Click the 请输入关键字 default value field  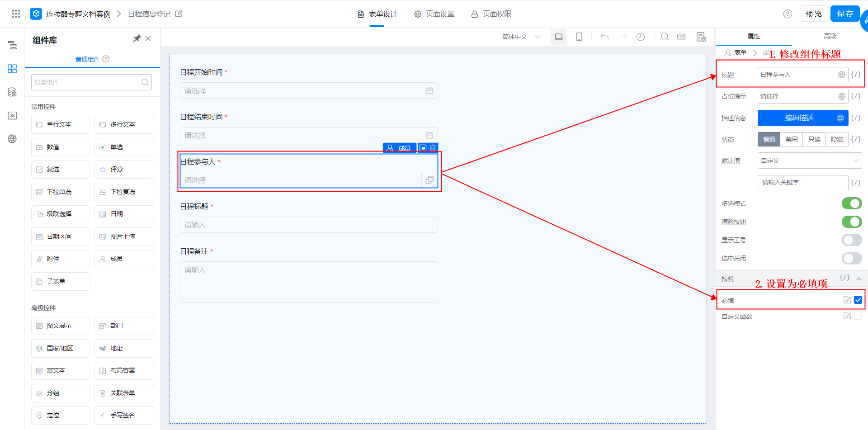click(803, 183)
